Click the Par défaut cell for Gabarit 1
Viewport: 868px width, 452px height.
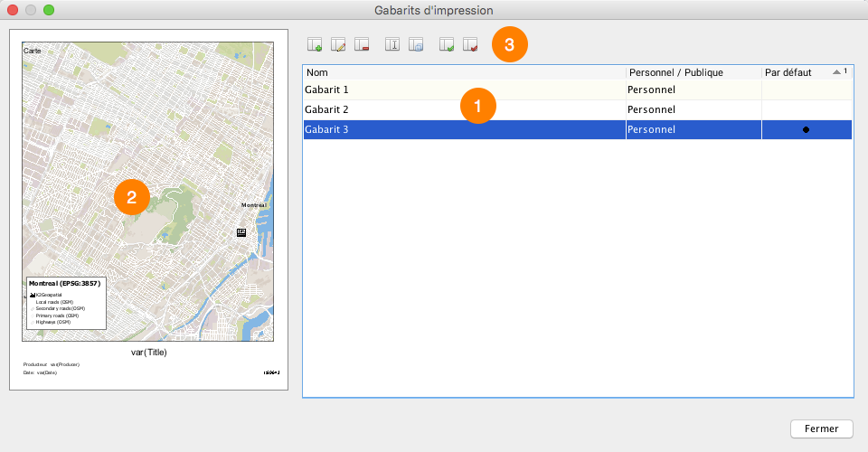(807, 89)
